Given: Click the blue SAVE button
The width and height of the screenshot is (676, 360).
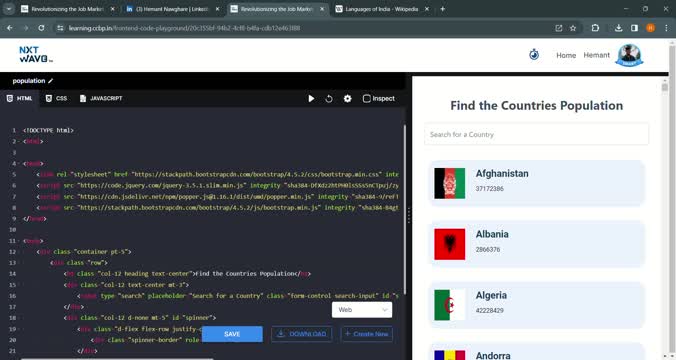Looking at the screenshot, I should 232,334.
